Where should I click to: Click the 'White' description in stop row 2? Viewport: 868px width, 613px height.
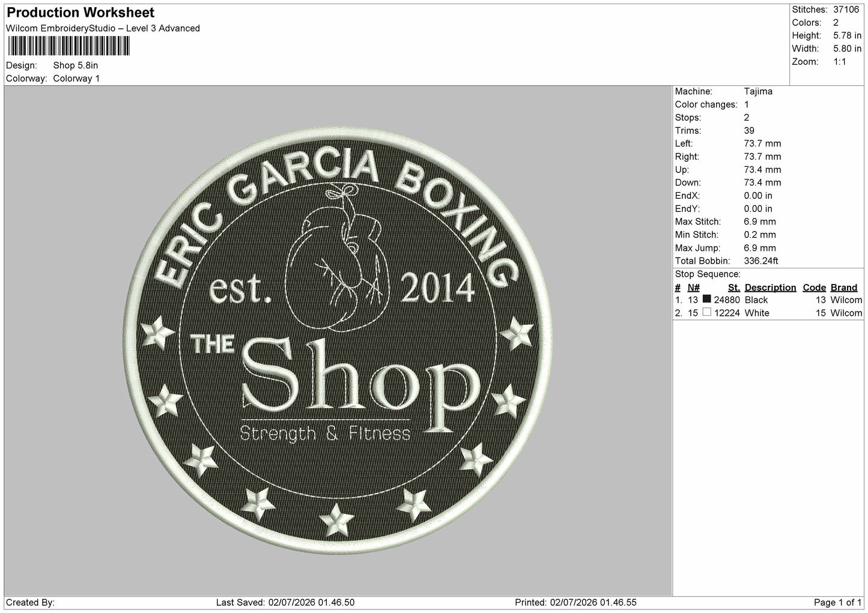point(757,313)
